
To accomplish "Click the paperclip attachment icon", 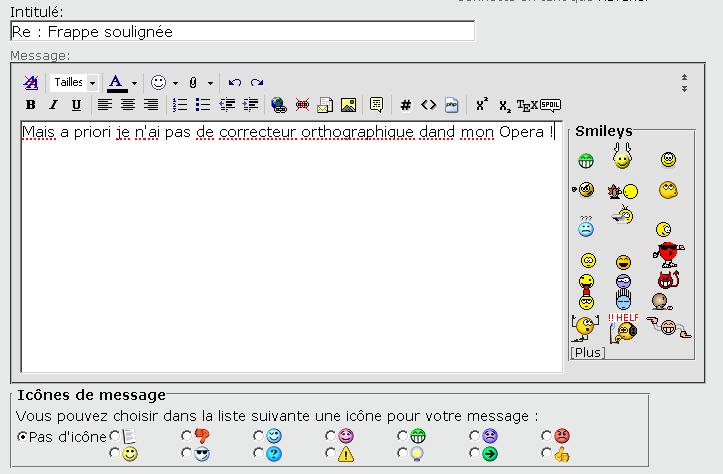I will 193,83.
